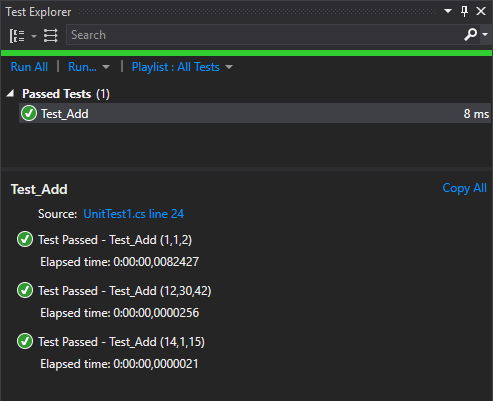
Task: Open the UnitTest1.cs line 24 source link
Action: coord(133,214)
